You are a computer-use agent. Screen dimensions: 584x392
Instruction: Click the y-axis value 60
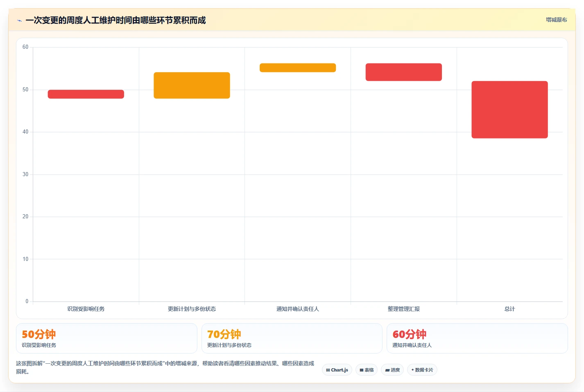click(25, 47)
